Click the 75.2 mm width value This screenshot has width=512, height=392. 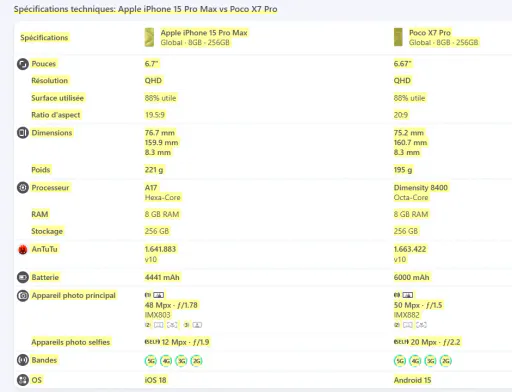tap(409, 133)
